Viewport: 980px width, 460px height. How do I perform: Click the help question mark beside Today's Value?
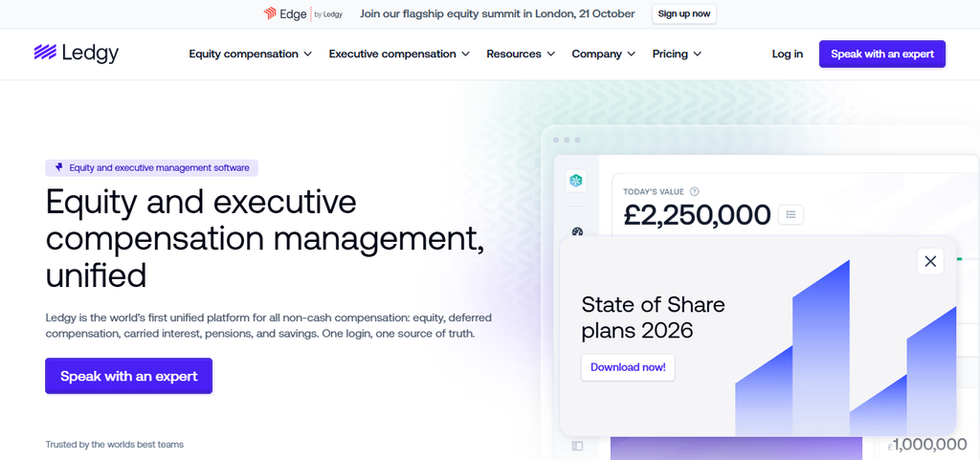tap(695, 191)
